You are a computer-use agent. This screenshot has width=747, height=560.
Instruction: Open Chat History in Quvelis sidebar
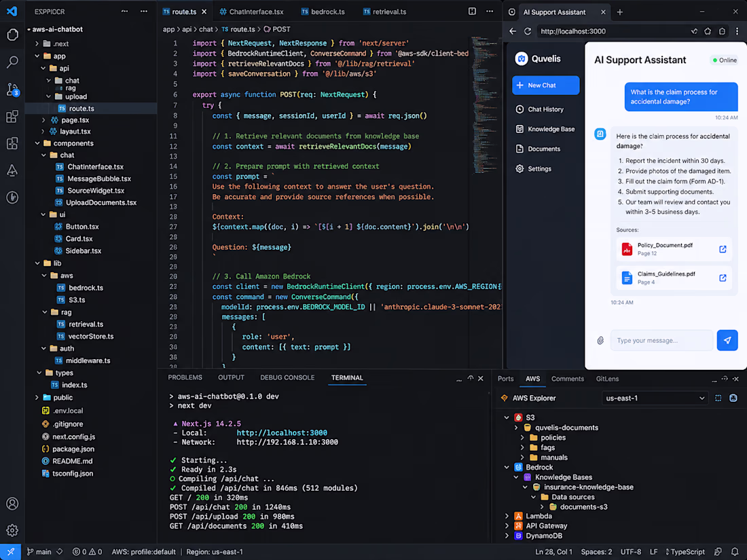(540, 109)
